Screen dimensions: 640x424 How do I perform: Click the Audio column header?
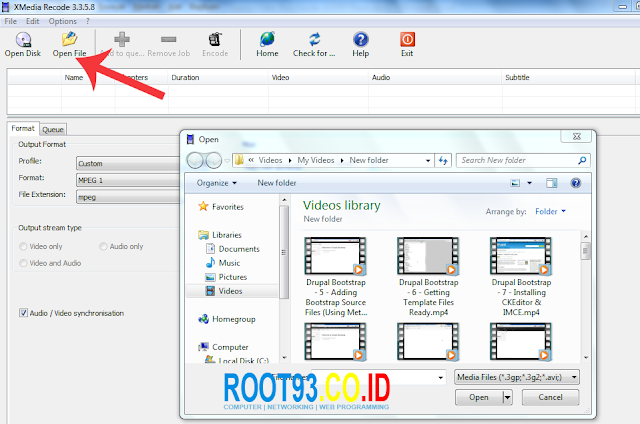[435, 77]
